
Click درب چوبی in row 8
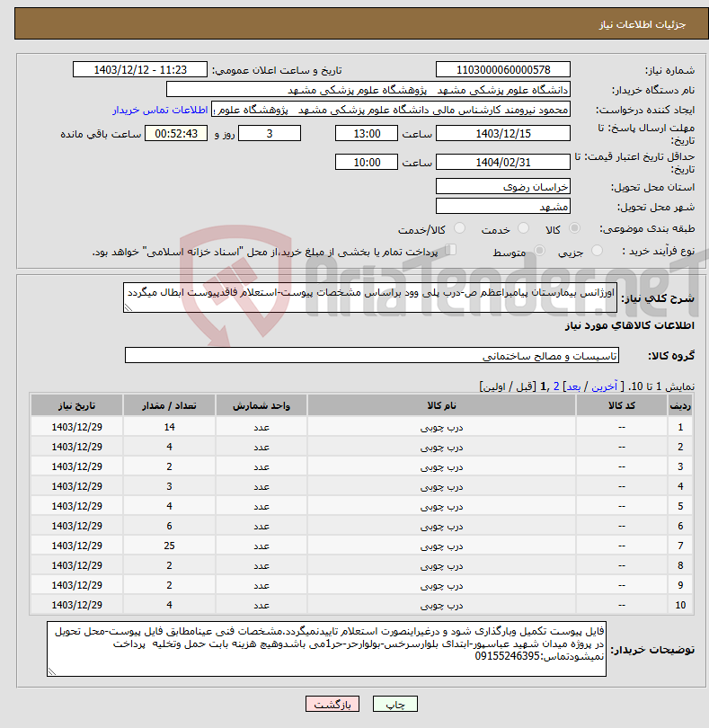click(x=441, y=566)
